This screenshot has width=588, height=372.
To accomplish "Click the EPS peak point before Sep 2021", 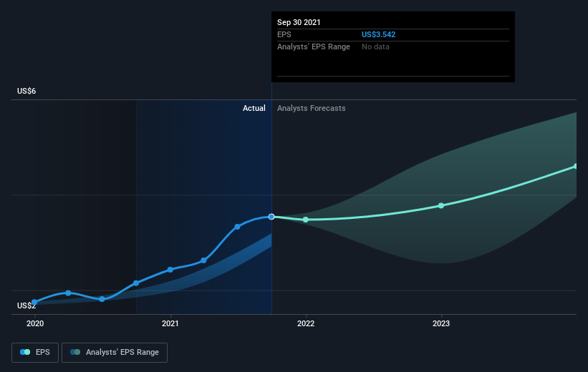I will (x=237, y=227).
